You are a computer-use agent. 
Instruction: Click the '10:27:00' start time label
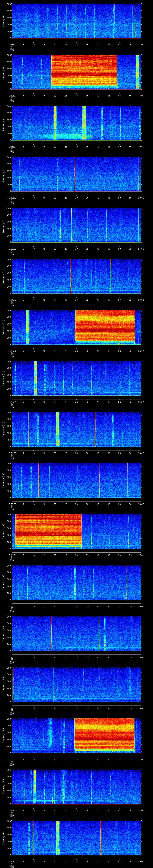(x=12, y=606)
